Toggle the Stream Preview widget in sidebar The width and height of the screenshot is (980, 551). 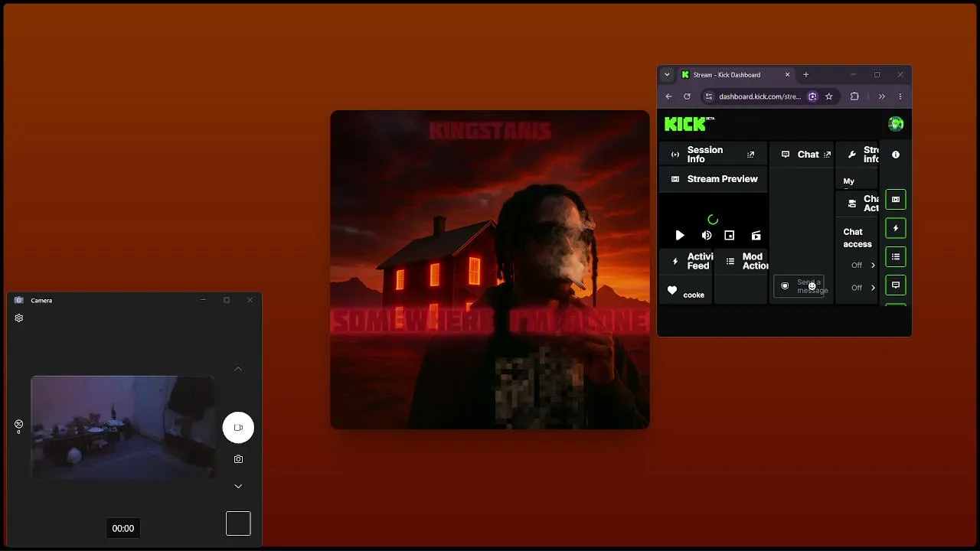[896, 200]
